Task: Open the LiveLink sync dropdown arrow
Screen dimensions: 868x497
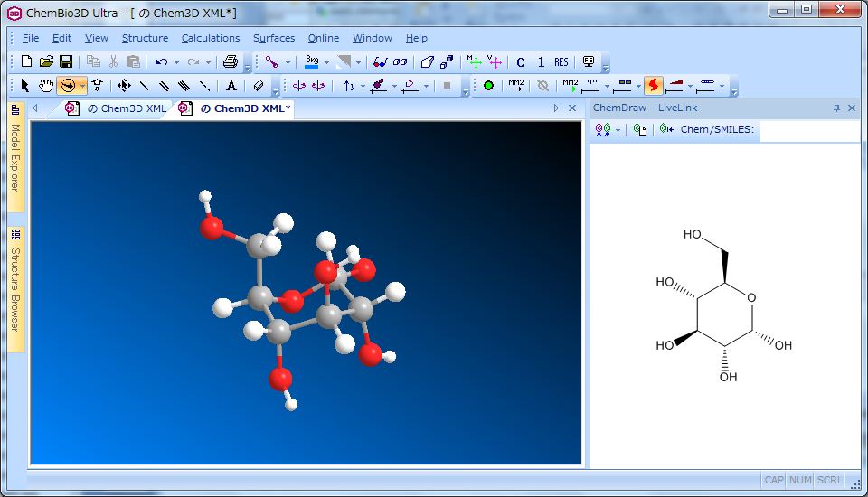Action: coord(618,131)
